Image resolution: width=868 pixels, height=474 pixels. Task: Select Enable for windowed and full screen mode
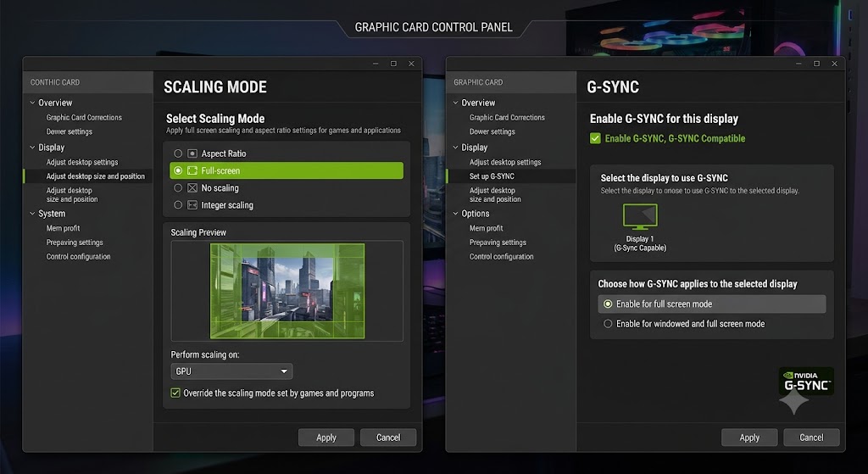pyautogui.click(x=608, y=324)
